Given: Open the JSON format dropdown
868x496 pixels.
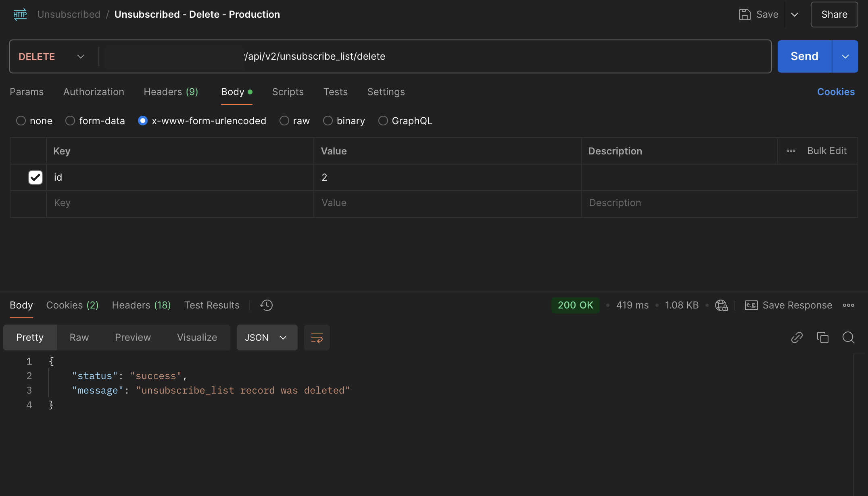Looking at the screenshot, I should point(267,338).
